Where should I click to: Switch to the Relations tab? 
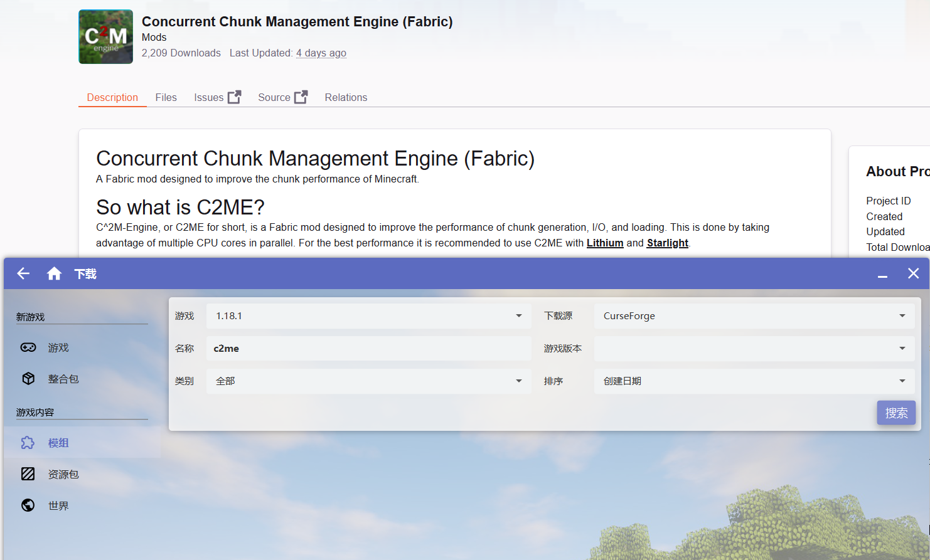346,97
